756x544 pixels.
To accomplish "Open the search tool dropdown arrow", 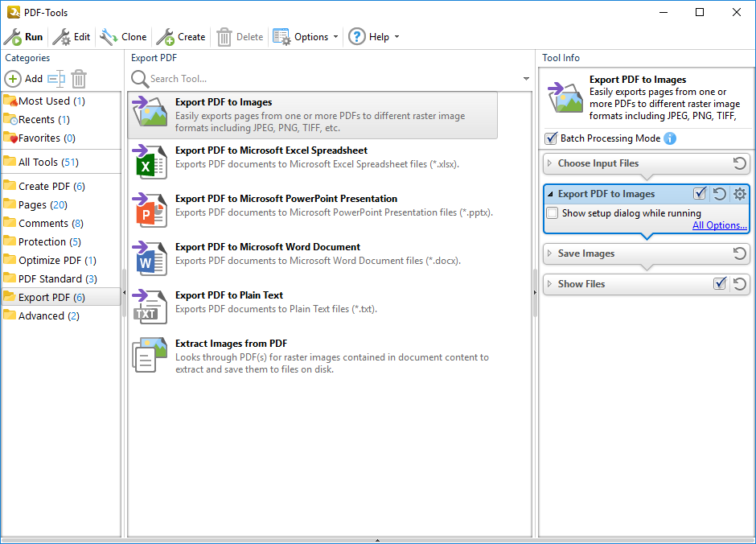I will coord(527,79).
